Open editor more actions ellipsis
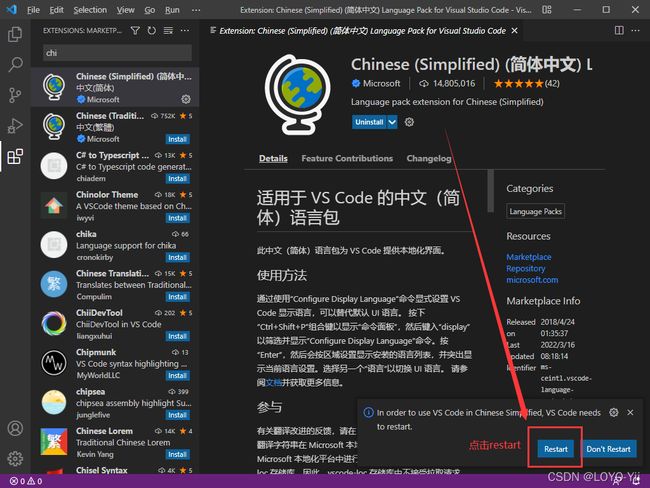 coord(635,30)
